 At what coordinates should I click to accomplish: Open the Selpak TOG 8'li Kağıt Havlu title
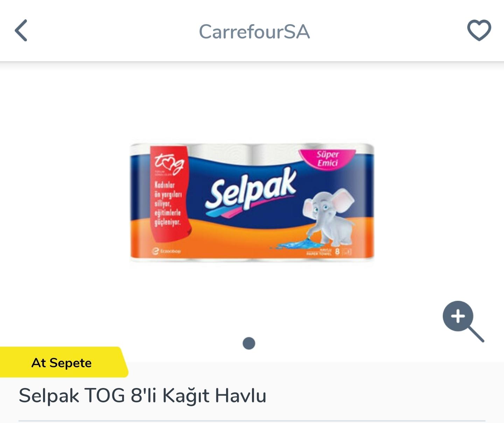142,396
